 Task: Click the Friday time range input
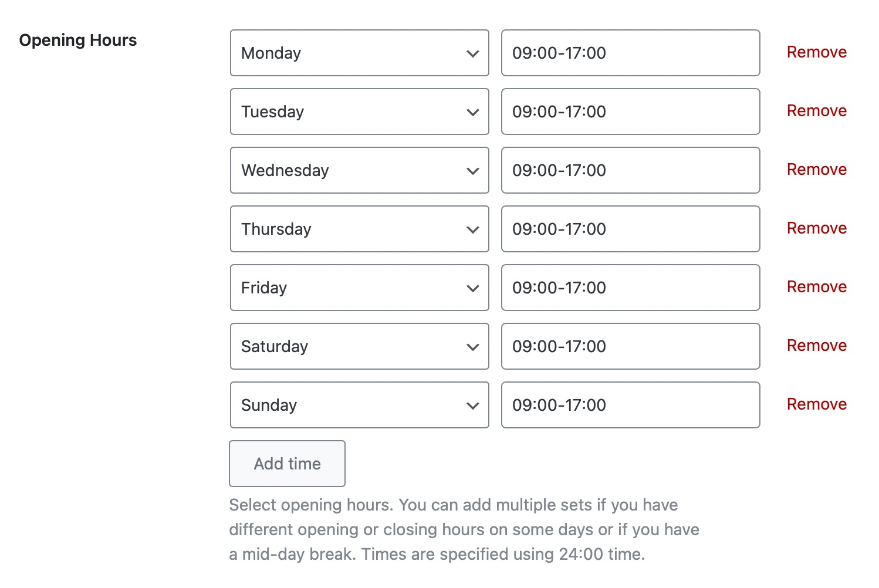click(630, 288)
